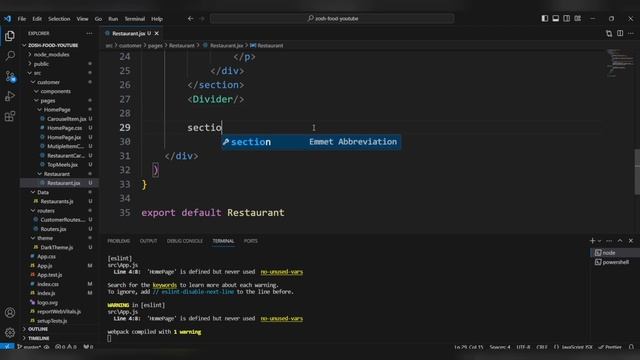This screenshot has width=640, height=360.
Task: Close the Restaurant.jsx editor tab
Action: click(157, 33)
